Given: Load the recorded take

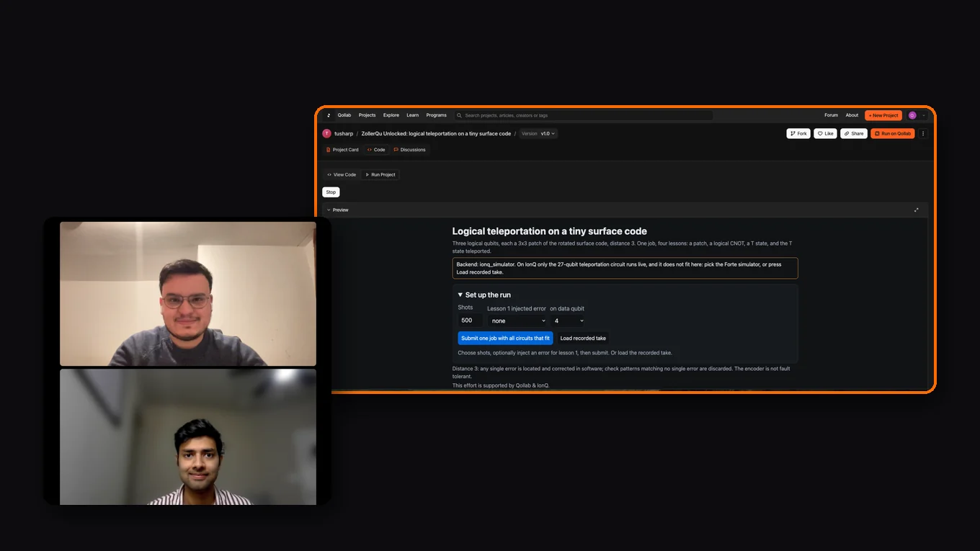Looking at the screenshot, I should click(583, 338).
